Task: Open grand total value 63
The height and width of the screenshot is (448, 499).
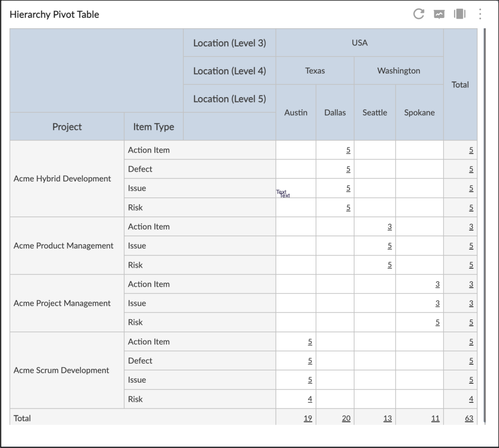Action: click(469, 418)
